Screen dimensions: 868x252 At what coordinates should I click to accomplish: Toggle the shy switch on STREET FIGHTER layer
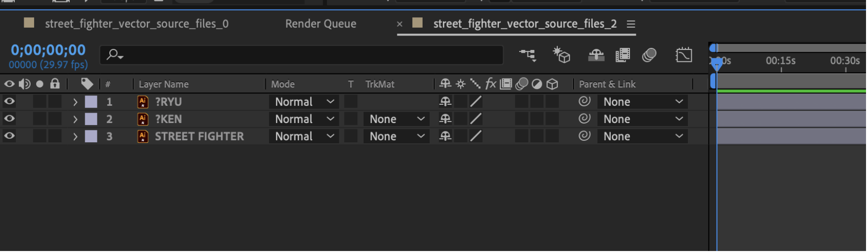click(x=445, y=136)
